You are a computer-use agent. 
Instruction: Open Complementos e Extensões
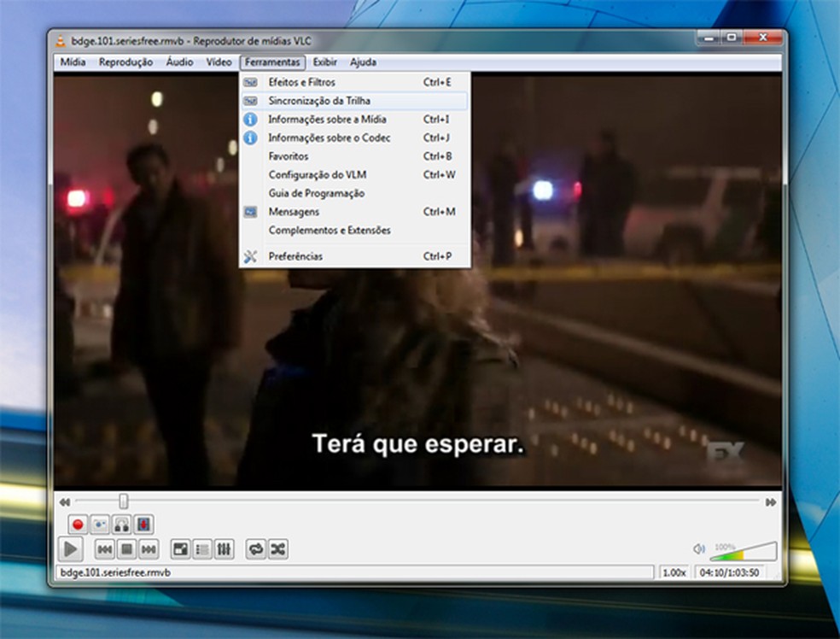pos(354,231)
